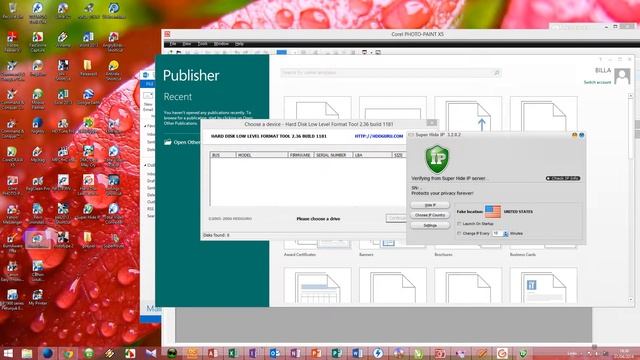
Task: Click the SERIAL NUMBER column header
Action: tap(333, 155)
